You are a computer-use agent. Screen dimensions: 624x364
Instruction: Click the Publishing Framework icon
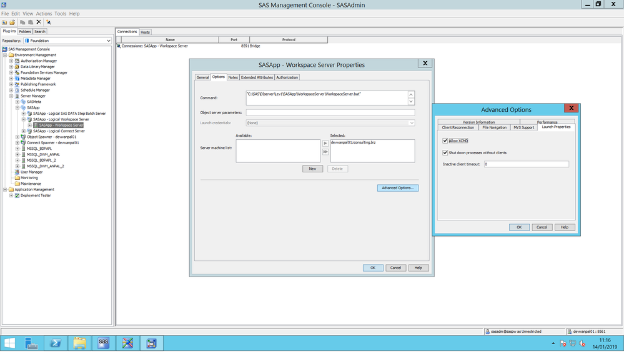[17, 84]
